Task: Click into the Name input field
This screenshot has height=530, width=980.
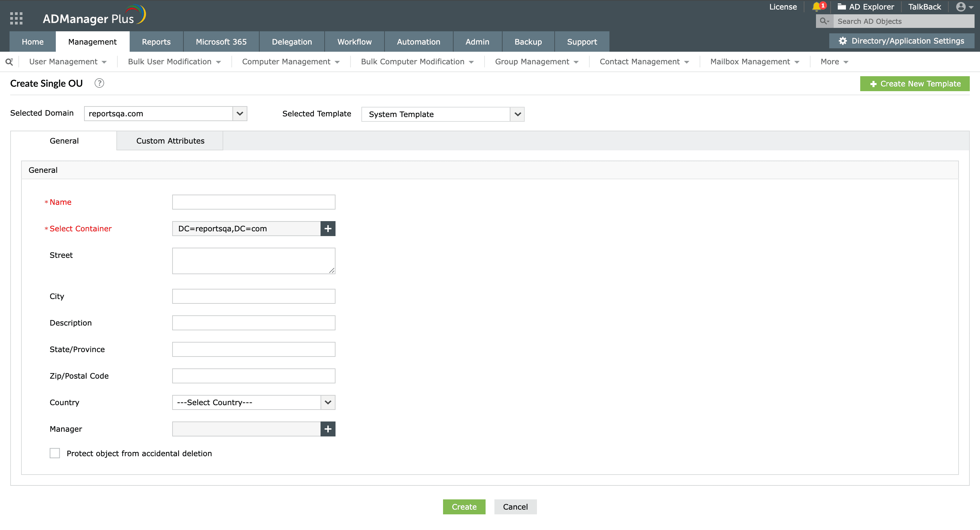Action: coord(254,202)
